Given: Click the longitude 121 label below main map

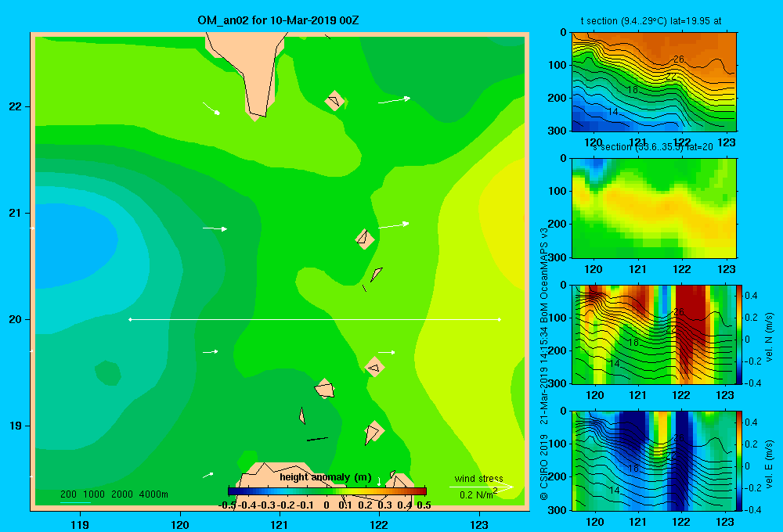Looking at the screenshot, I should coord(280,524).
